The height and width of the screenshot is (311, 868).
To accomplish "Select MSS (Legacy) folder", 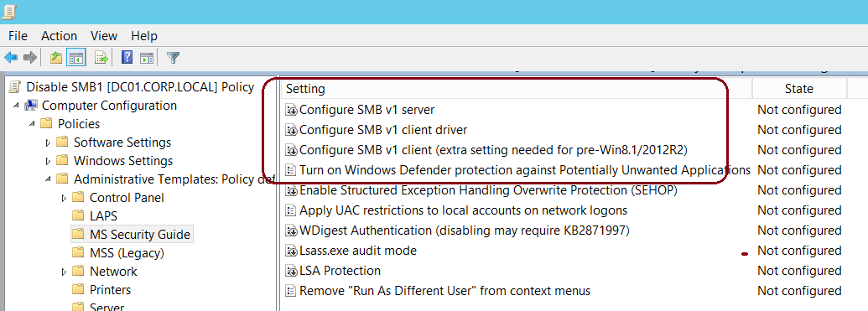I will (x=118, y=253).
